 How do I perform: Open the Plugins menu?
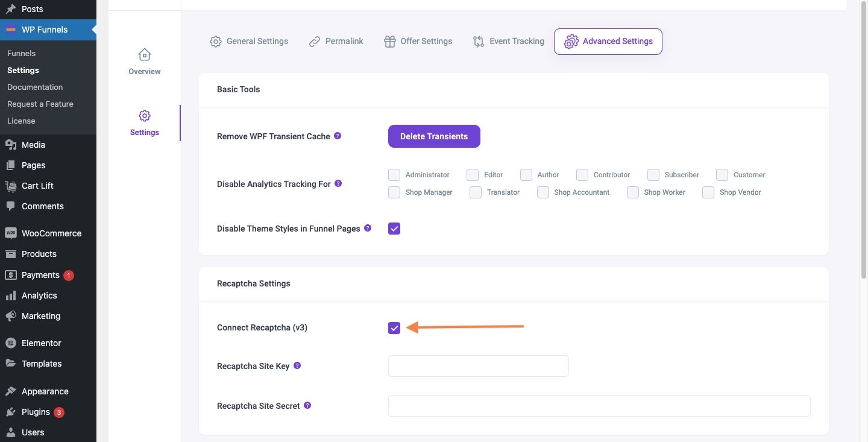[x=48, y=412]
